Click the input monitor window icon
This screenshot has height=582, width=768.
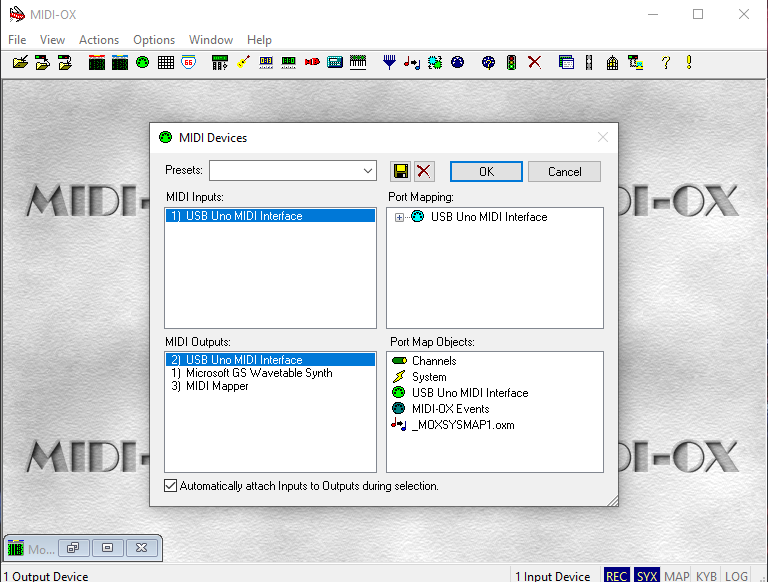point(96,63)
